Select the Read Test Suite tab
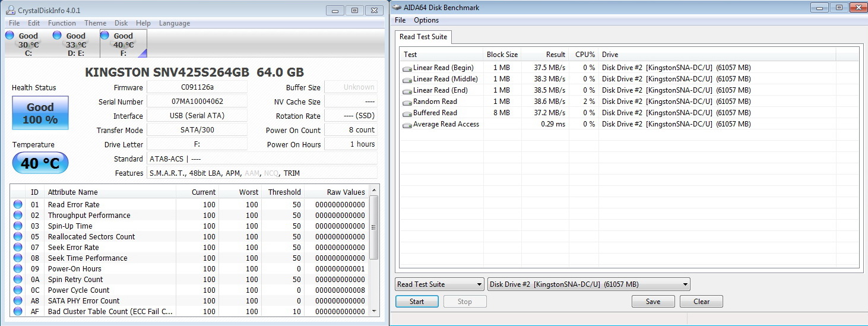The width and height of the screenshot is (868, 326). (x=423, y=37)
